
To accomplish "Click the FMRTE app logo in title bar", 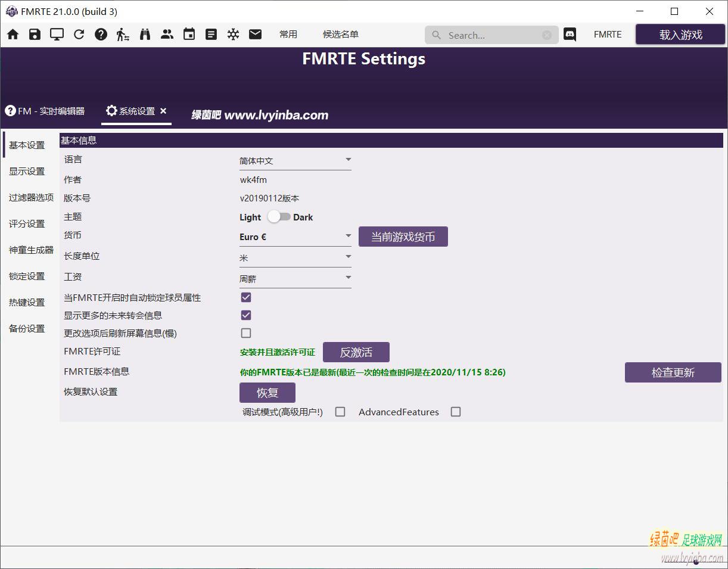I will pyautogui.click(x=11, y=11).
